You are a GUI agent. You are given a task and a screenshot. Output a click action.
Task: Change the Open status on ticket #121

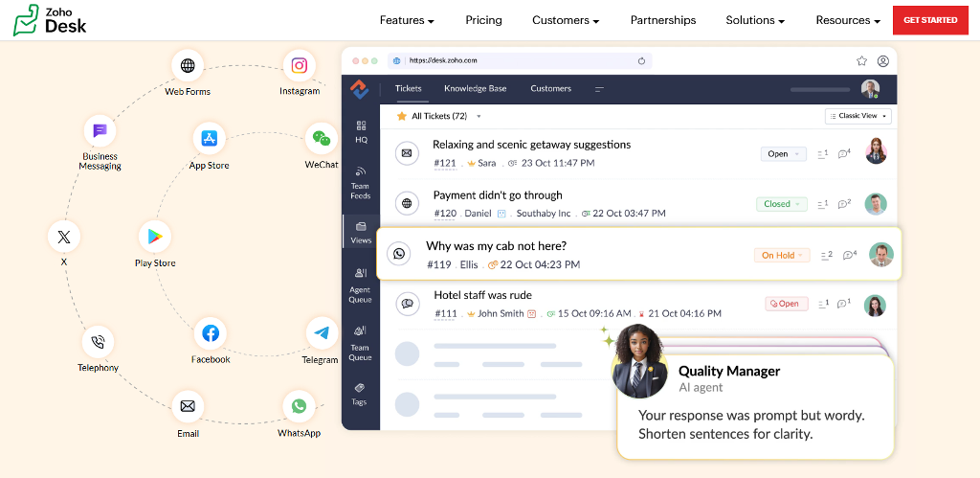pos(783,154)
